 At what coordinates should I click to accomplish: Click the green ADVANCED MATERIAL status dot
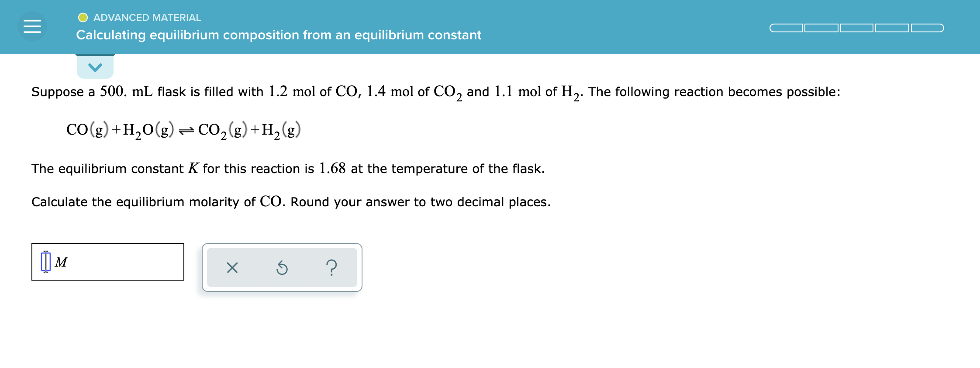[83, 17]
